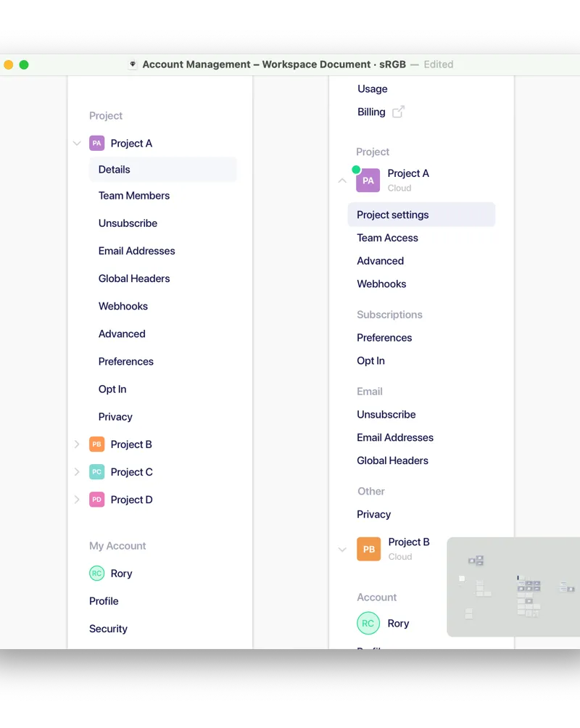The width and height of the screenshot is (580, 728).
Task: Open Email Addresses under Email section
Action: pyautogui.click(x=394, y=437)
